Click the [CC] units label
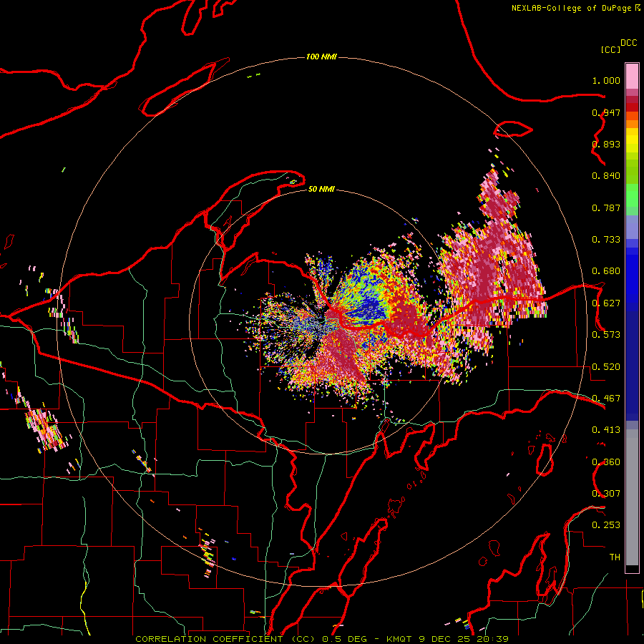This screenshot has height=644, width=644. pos(610,49)
